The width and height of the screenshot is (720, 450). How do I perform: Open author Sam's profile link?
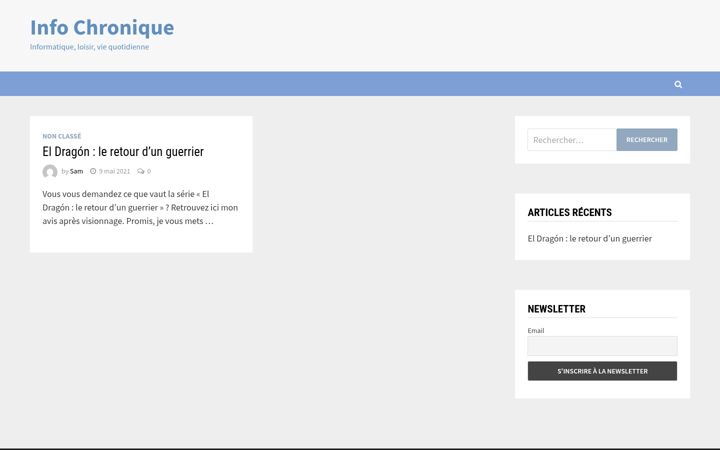point(76,171)
